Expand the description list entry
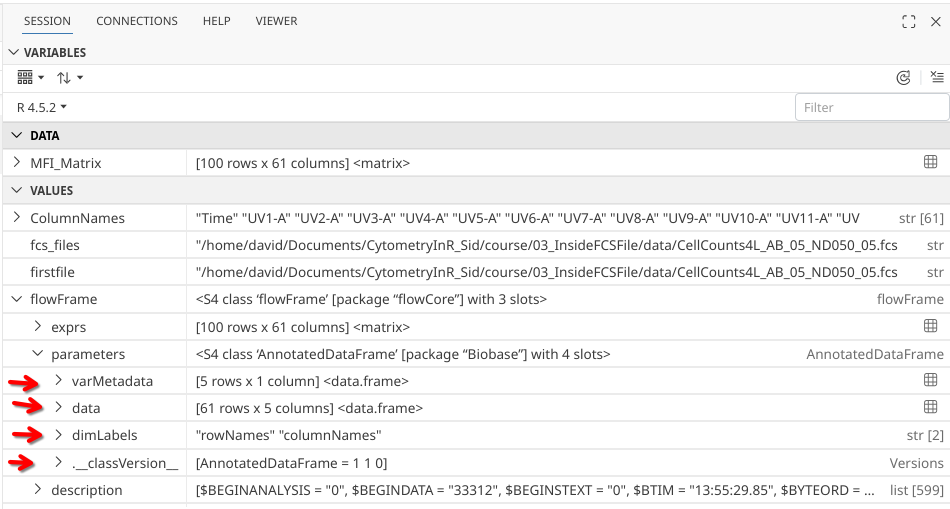The width and height of the screenshot is (950, 509). (x=38, y=490)
